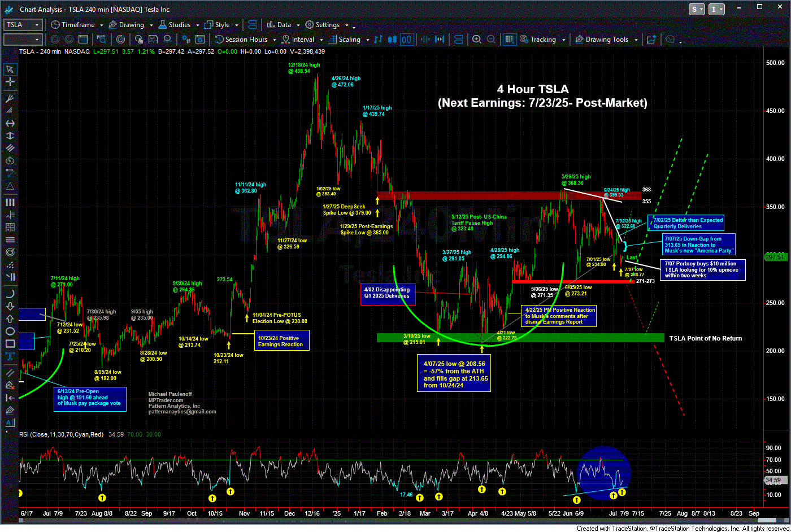The width and height of the screenshot is (791, 532).
Task: Click the 'TSLA Point of No Return' label
Action: pyautogui.click(x=706, y=338)
